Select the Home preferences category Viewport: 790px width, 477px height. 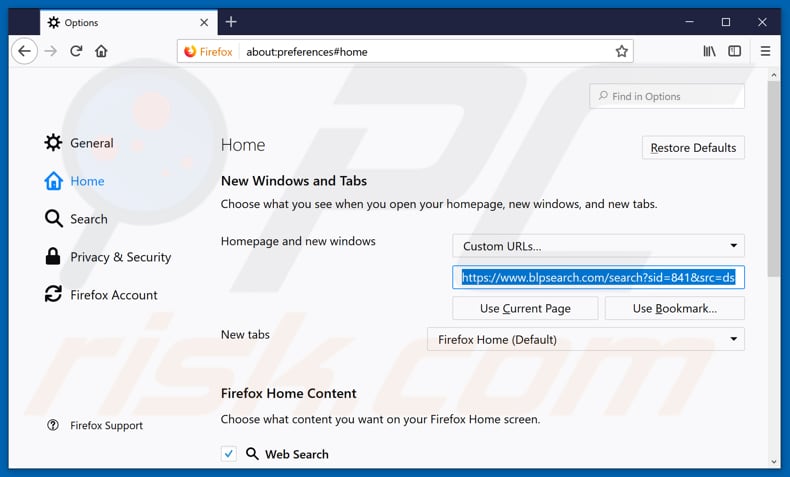coord(75,181)
